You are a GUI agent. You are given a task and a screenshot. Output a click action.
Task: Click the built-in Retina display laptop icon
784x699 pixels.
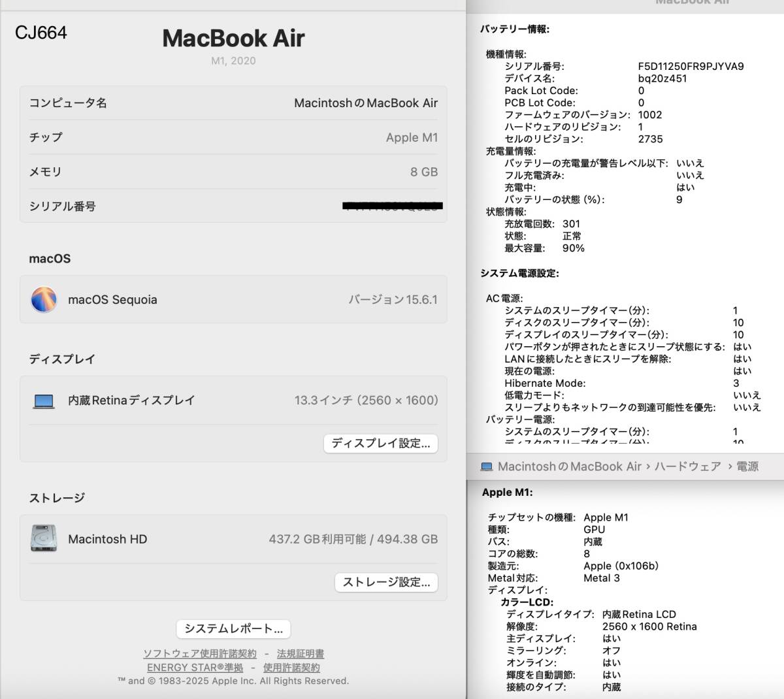pyautogui.click(x=44, y=401)
